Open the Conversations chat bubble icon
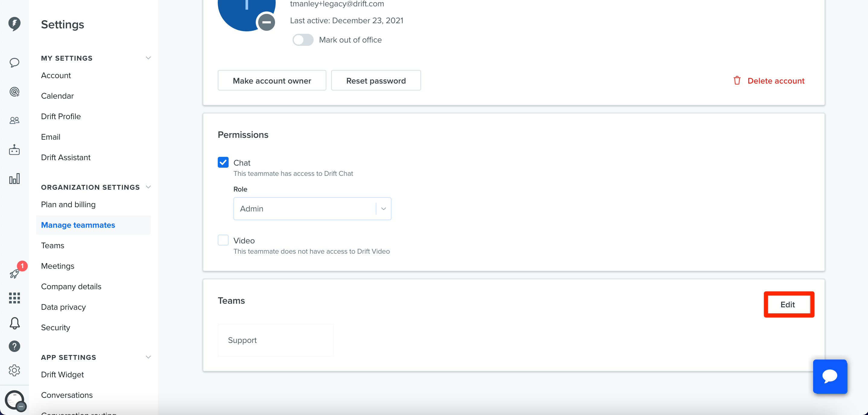The width and height of the screenshot is (868, 415). pos(14,63)
